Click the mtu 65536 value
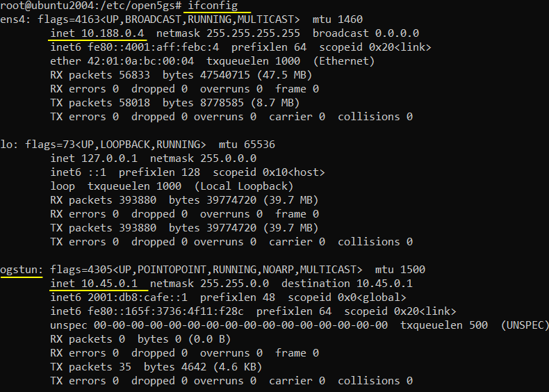This screenshot has width=549, height=392. tap(247, 145)
